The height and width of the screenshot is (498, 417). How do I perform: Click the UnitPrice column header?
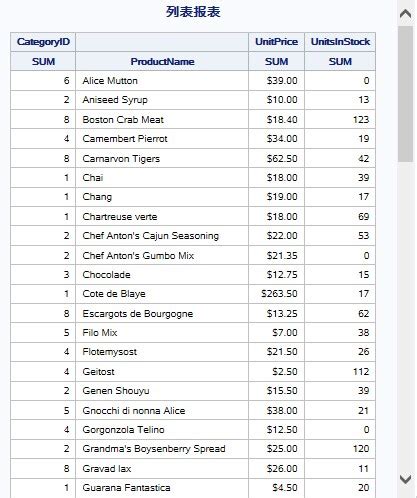point(276,42)
